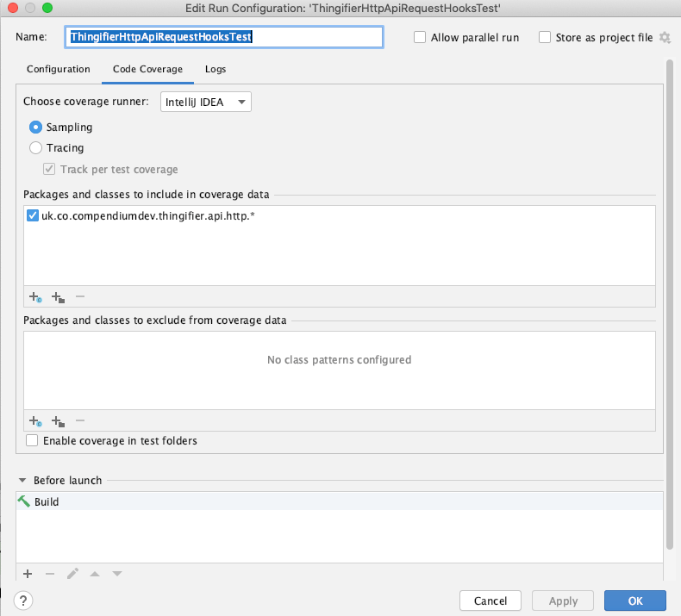Switch to the Logs tab
Screen dimensions: 681x616
(x=216, y=69)
